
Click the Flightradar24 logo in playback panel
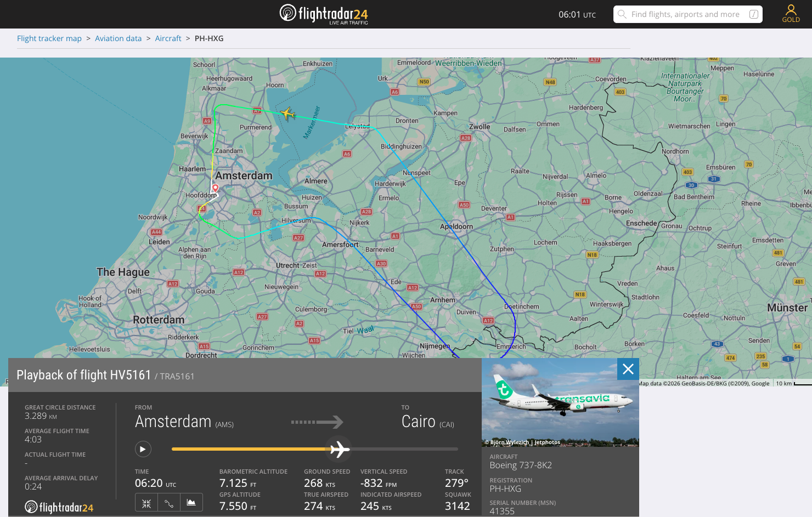coord(59,507)
